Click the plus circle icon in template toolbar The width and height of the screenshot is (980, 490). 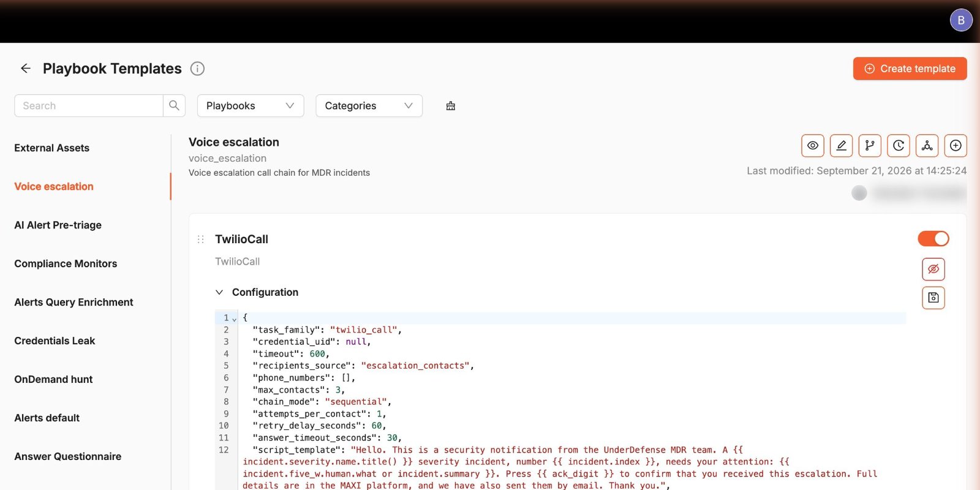[x=956, y=146]
